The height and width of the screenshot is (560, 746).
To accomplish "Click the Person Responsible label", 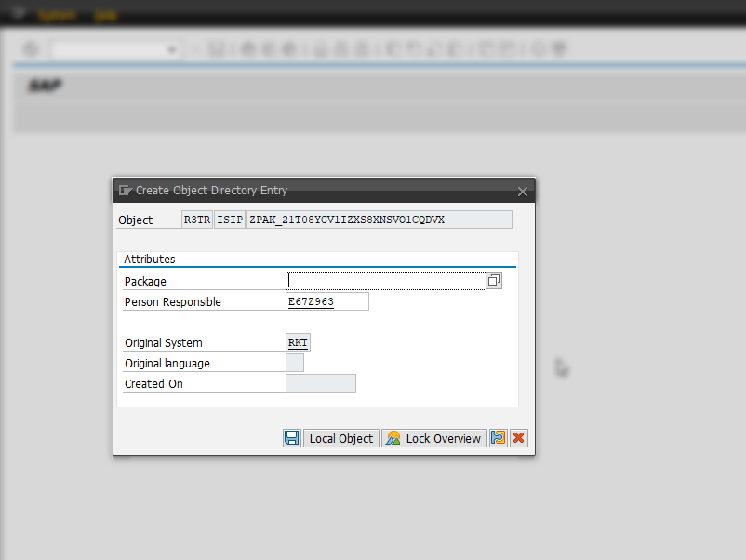I will click(x=173, y=302).
